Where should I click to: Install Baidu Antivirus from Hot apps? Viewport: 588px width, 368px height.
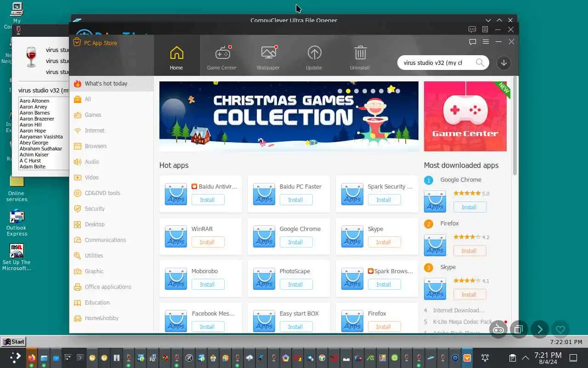[208, 200]
